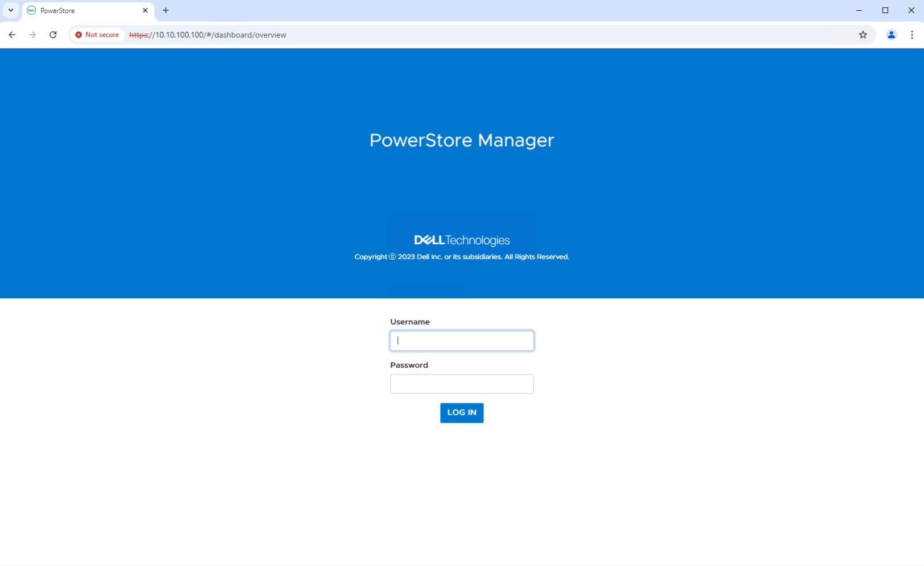
Task: Bookmark this page with the star icon
Action: click(863, 35)
